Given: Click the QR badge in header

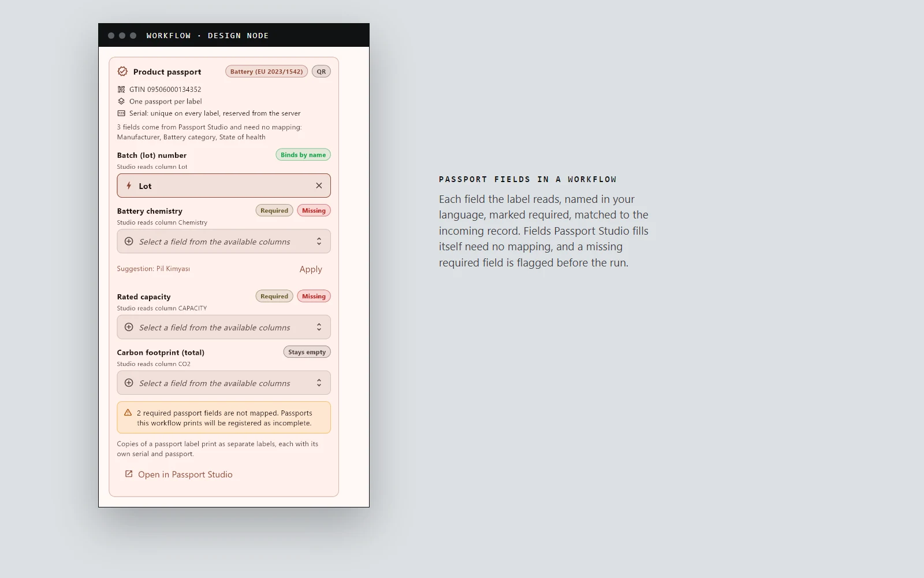Looking at the screenshot, I should pos(321,72).
